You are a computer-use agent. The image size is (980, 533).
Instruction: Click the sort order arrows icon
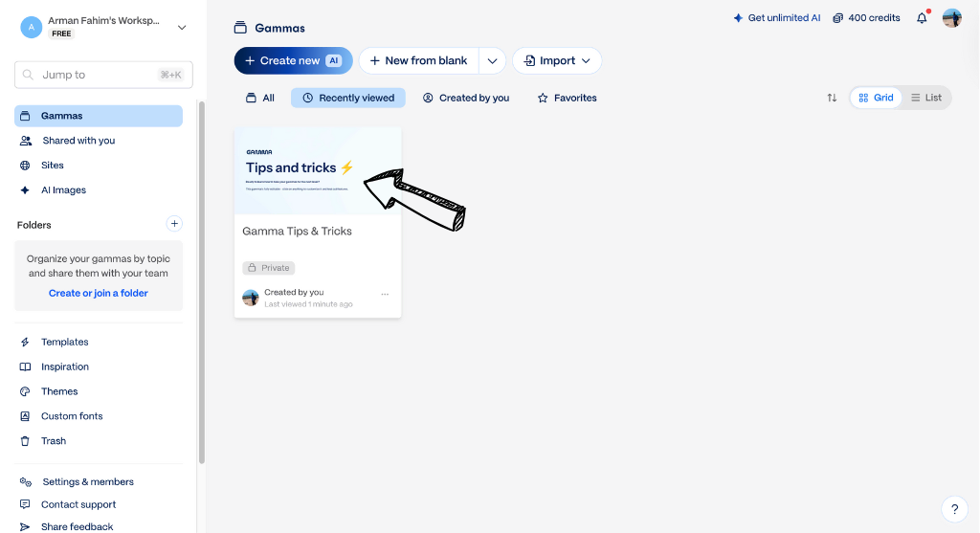(x=832, y=98)
